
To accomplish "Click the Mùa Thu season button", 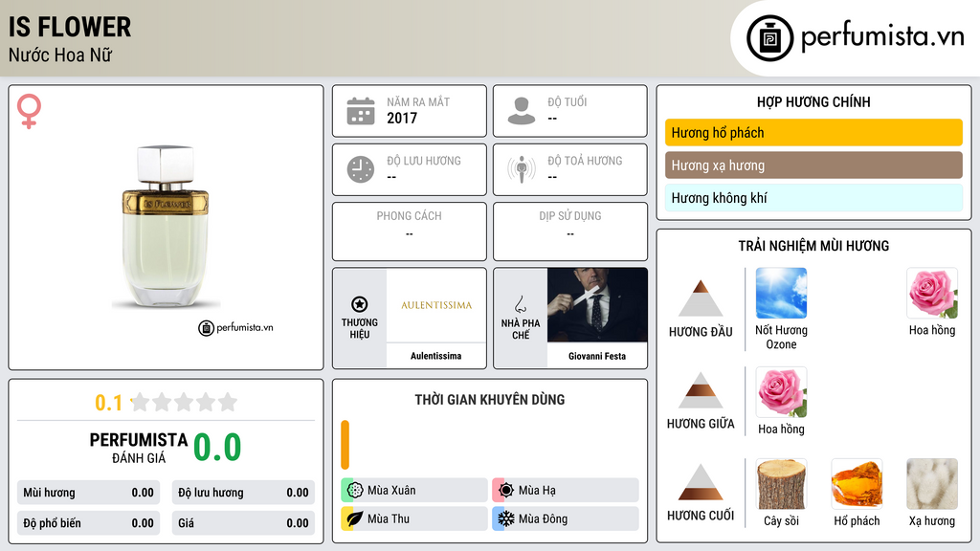I will point(413,518).
